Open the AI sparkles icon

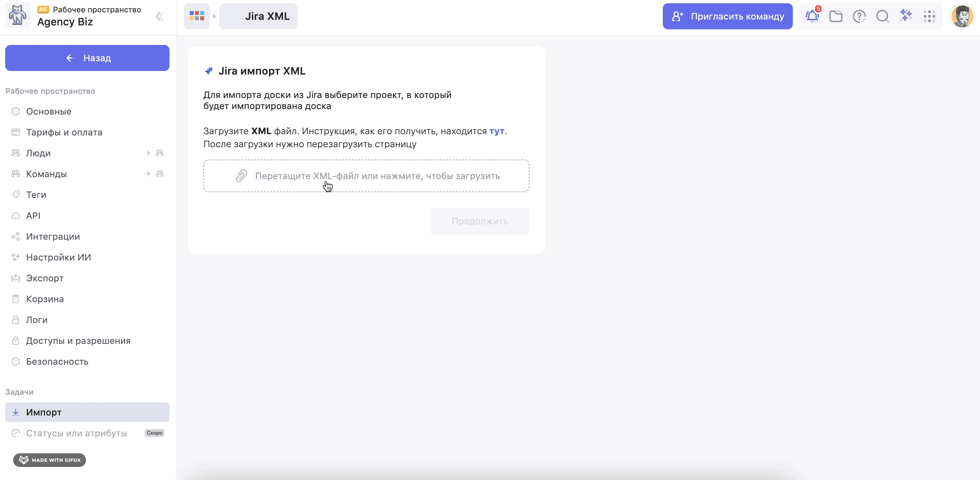coord(906,16)
